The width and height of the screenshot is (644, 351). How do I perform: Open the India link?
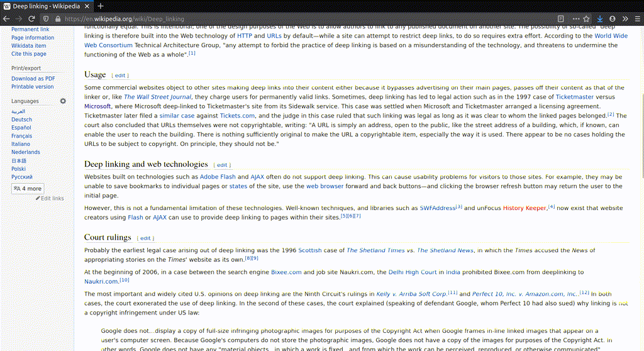pyautogui.click(x=453, y=272)
